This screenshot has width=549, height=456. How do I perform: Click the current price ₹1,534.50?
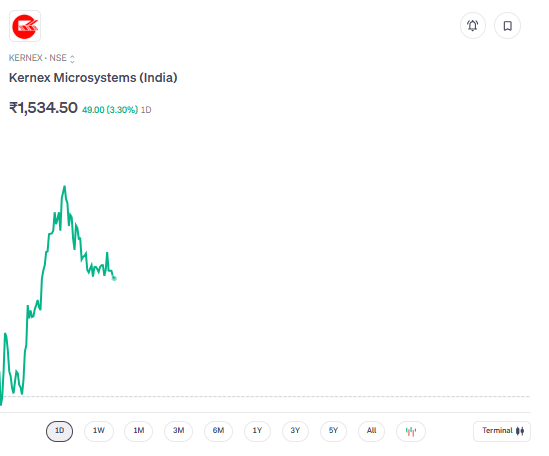43,108
